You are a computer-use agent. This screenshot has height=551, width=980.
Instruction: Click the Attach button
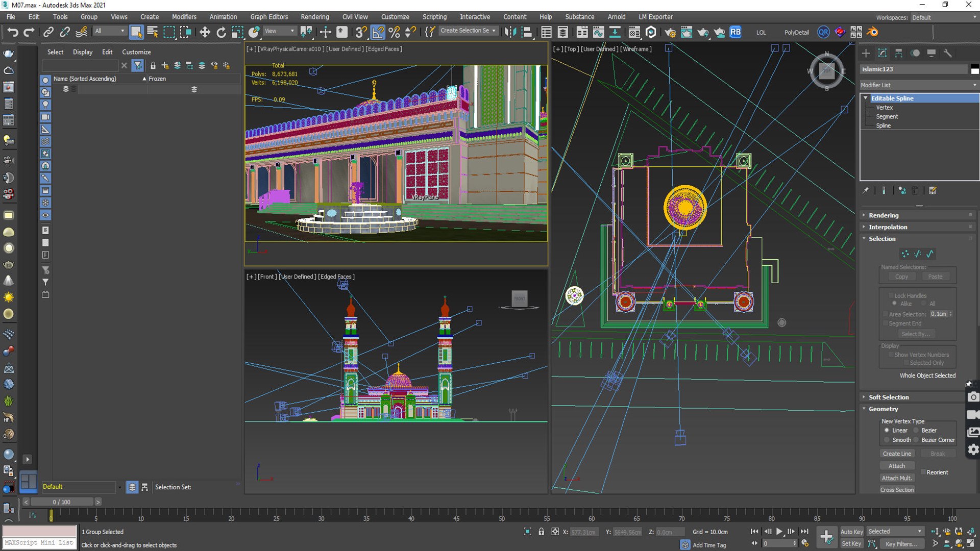tap(897, 466)
